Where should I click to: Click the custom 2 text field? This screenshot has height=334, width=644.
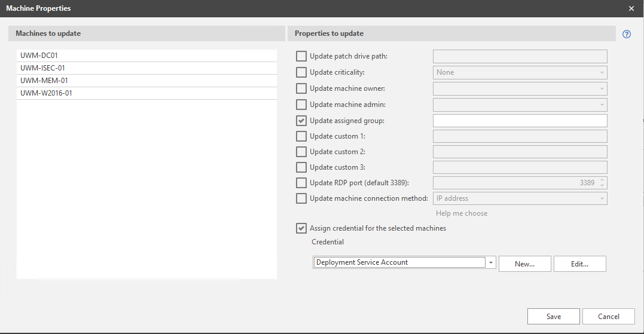pos(520,152)
